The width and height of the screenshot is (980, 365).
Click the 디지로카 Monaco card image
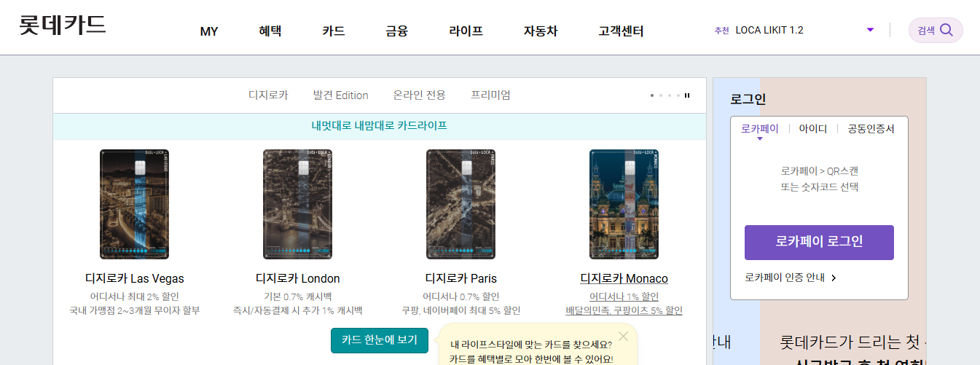pos(624,204)
